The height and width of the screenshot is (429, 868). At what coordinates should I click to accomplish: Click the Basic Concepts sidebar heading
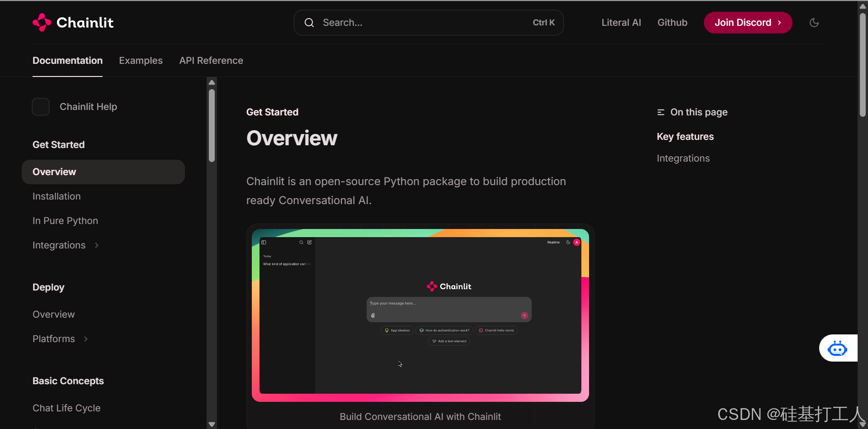[68, 381]
